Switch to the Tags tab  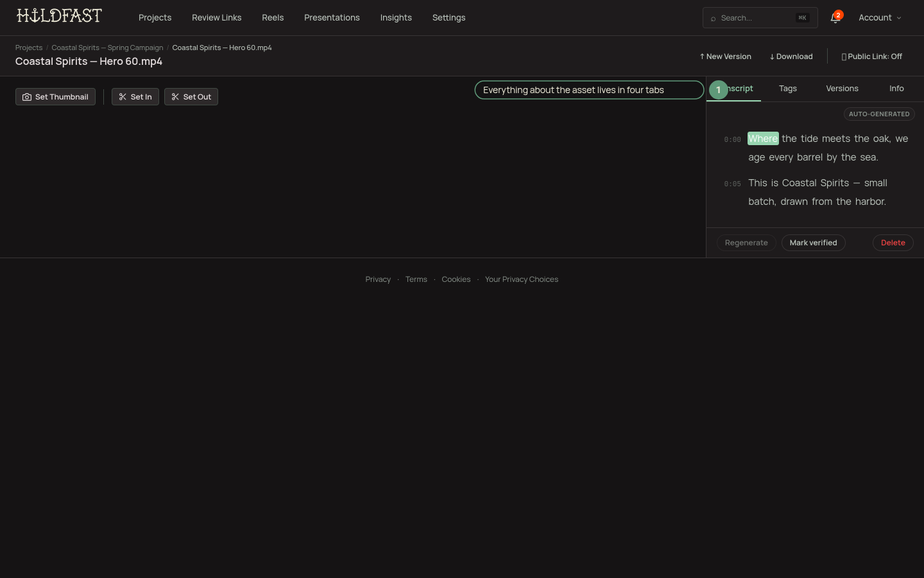pos(788,89)
